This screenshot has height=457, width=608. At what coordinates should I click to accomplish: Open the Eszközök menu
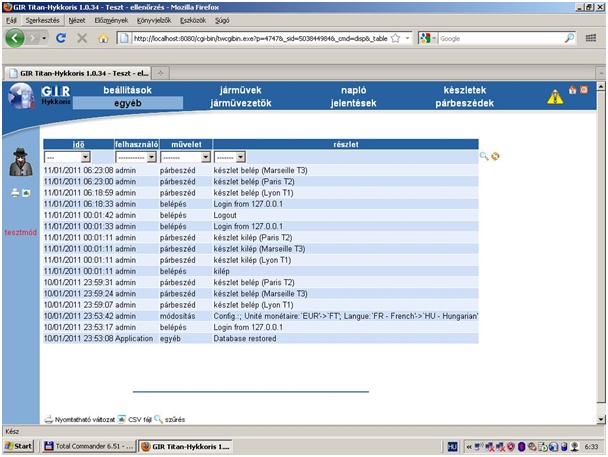point(193,20)
